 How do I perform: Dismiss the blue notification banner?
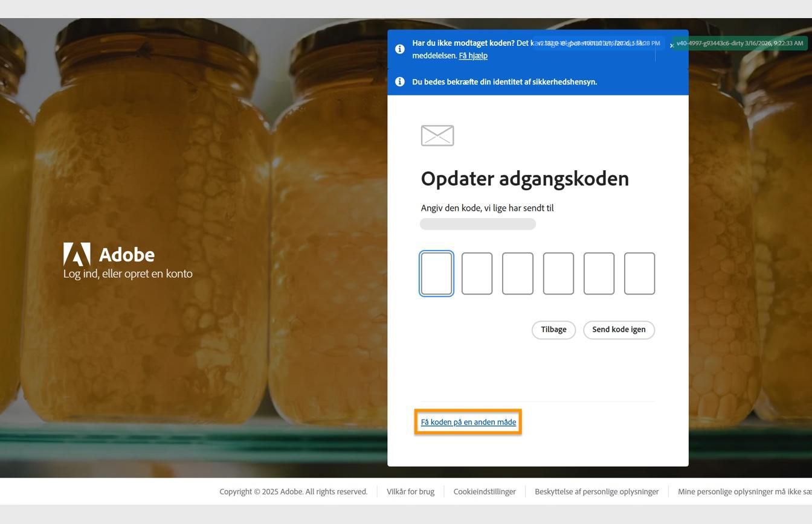pyautogui.click(x=671, y=45)
